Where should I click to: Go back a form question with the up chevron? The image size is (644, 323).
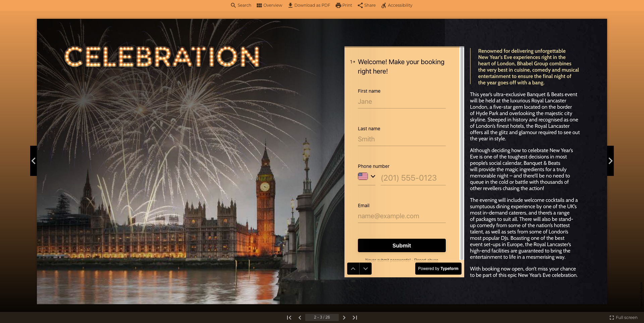pos(353,269)
